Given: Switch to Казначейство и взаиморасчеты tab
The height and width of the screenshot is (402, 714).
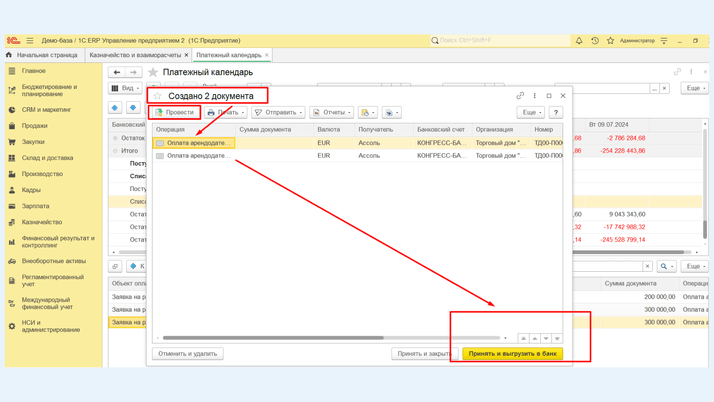Looking at the screenshot, I should point(135,55).
